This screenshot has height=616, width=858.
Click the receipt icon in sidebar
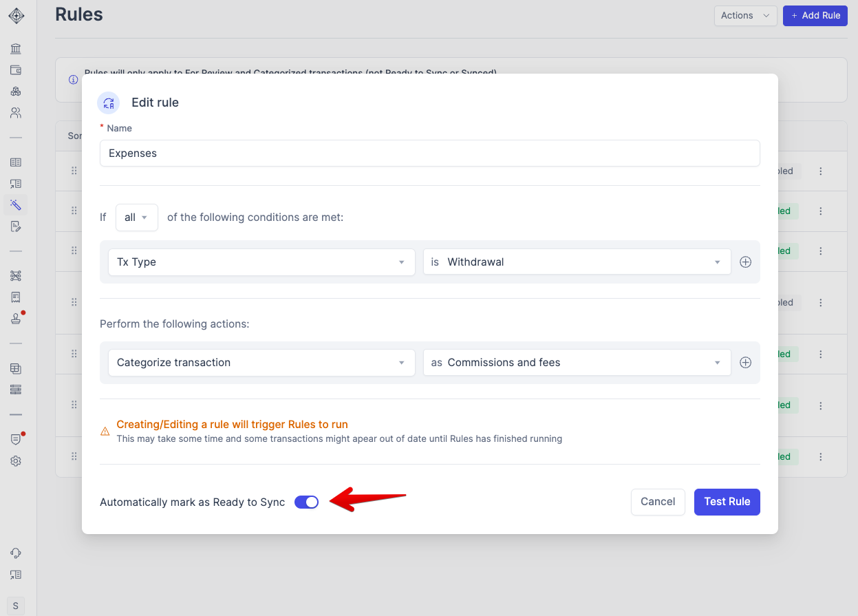[16, 297]
